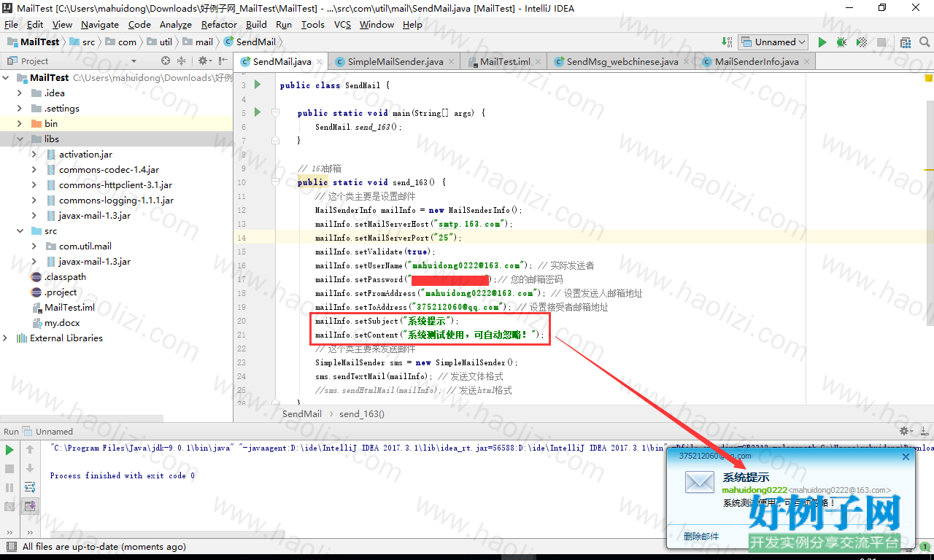This screenshot has height=560, width=934.
Task: Open the Refactor menu
Action: 220,24
